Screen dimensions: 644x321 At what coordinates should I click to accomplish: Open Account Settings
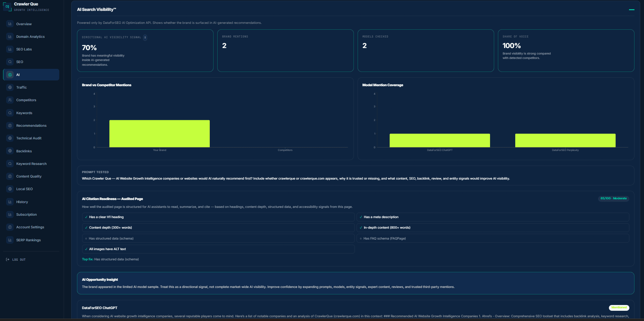coord(31,227)
